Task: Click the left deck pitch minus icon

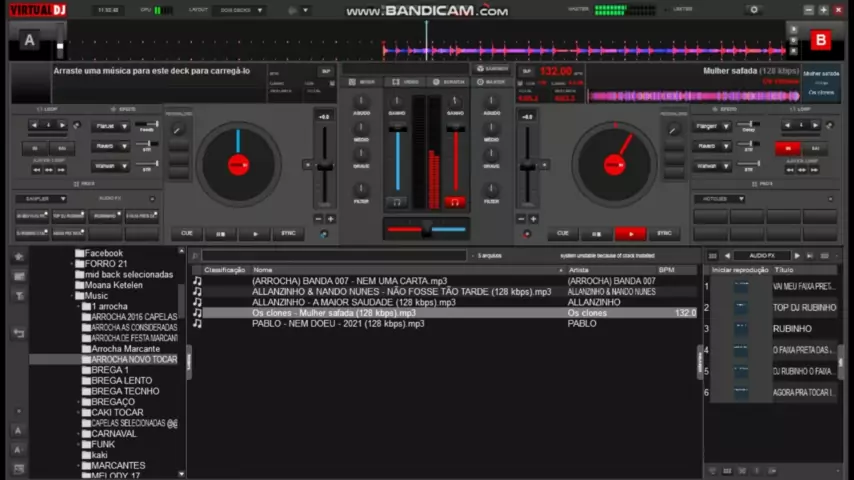Action: [319, 218]
